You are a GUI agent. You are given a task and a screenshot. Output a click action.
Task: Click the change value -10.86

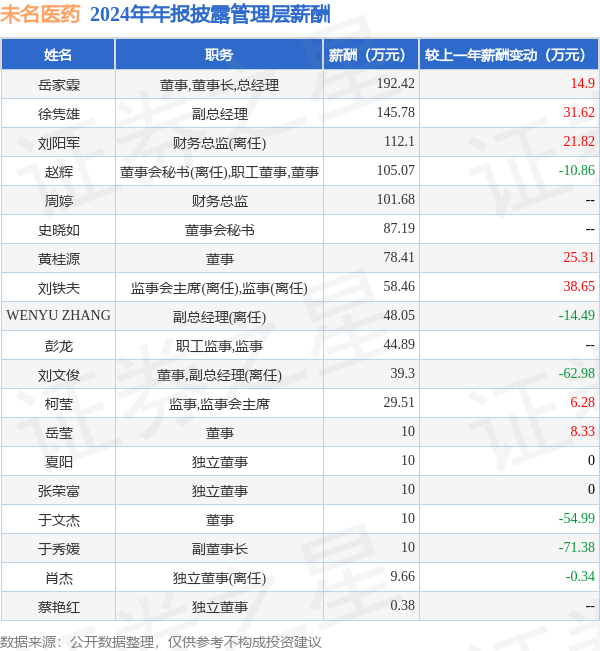coord(576,170)
